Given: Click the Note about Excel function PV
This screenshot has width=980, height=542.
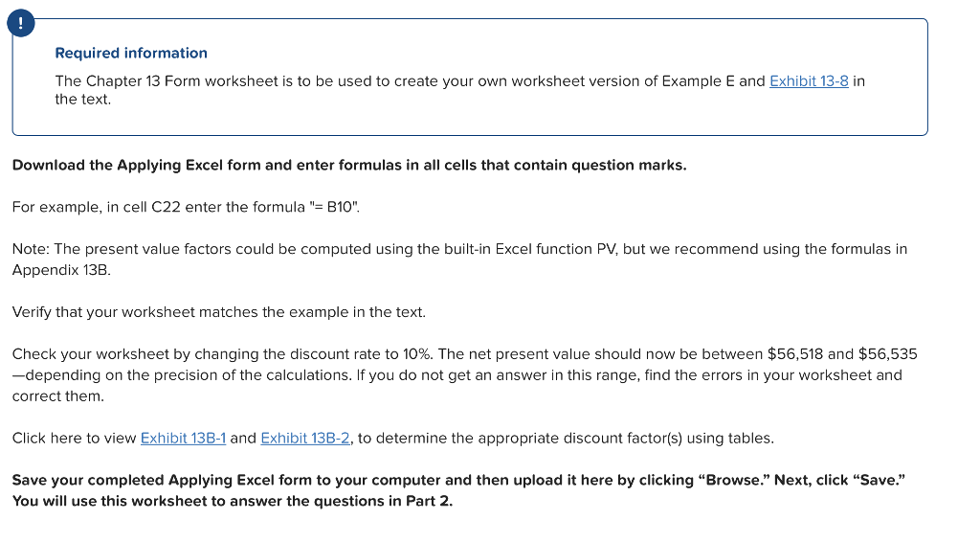Looking at the screenshot, I should click(459, 259).
